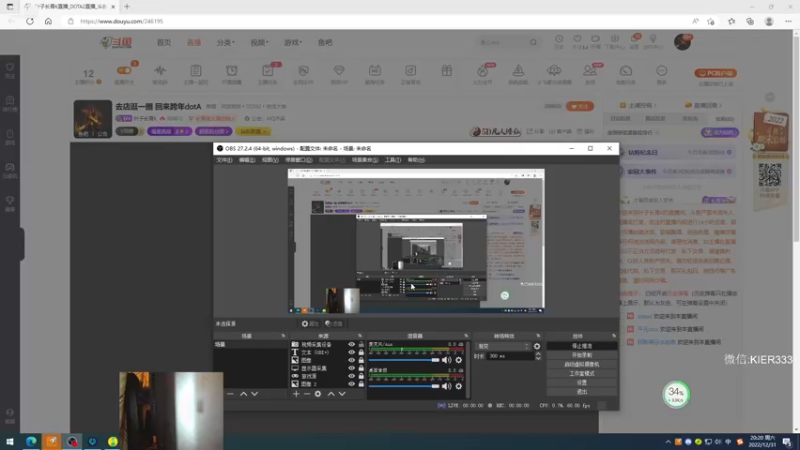
Task: Open OBS 编辑(E) menu
Action: [x=247, y=160]
